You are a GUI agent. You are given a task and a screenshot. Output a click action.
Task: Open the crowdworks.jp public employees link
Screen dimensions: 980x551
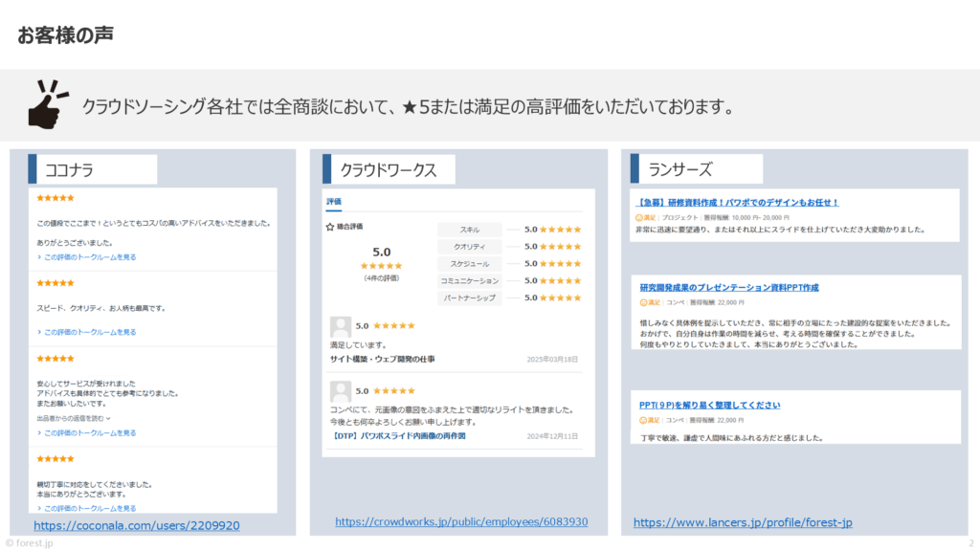click(461, 521)
